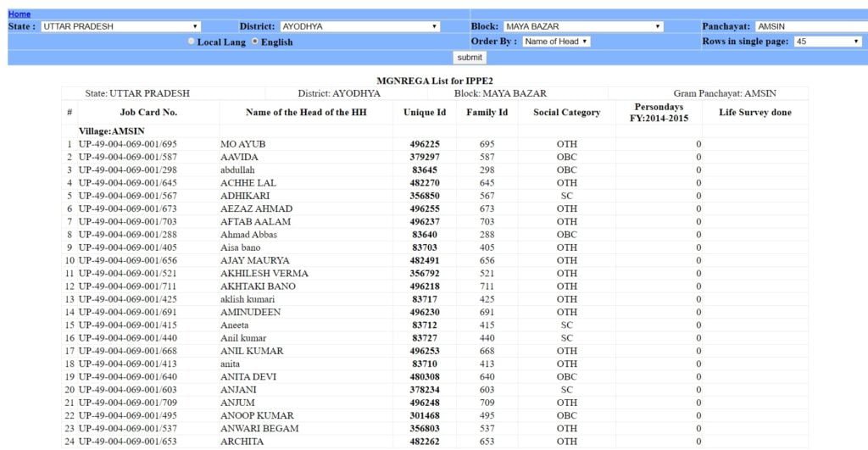Click job card UP-49-004-069-001/521
Viewport: 868px width, 450px height.
coord(128,274)
